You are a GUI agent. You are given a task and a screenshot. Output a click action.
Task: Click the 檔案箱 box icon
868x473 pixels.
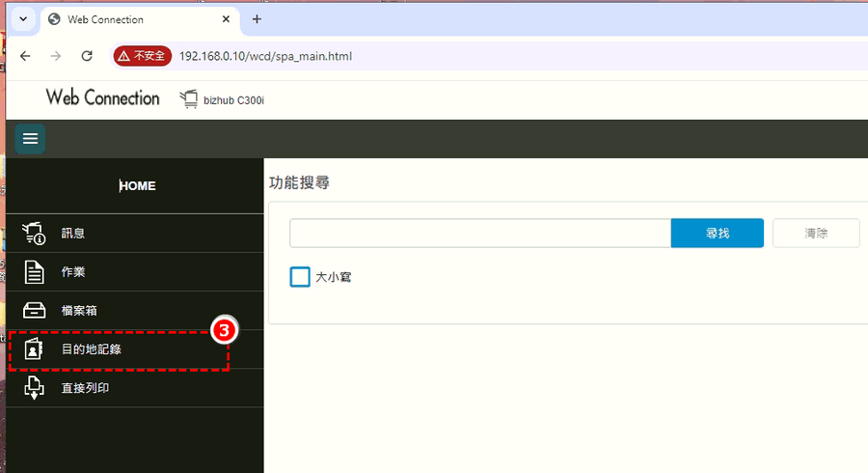click(x=34, y=311)
